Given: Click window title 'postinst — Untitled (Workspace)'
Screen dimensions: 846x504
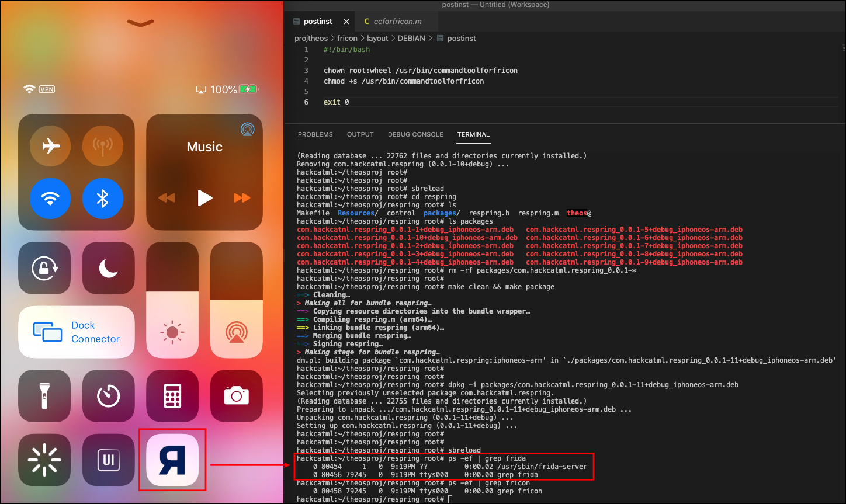Looking at the screenshot, I should 495,5.
